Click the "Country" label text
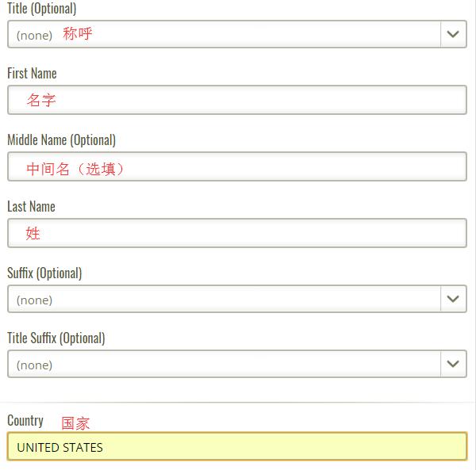Viewport: 476px width, 470px height. (25, 421)
